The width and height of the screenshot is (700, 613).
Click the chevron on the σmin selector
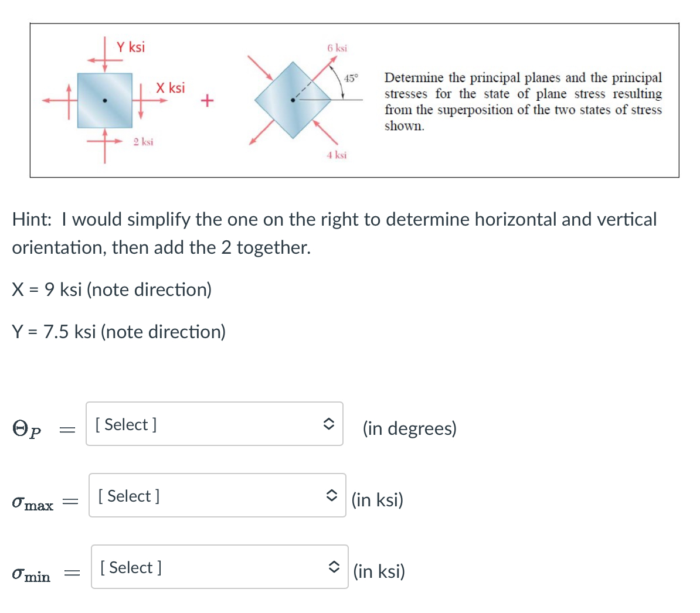pos(334,567)
